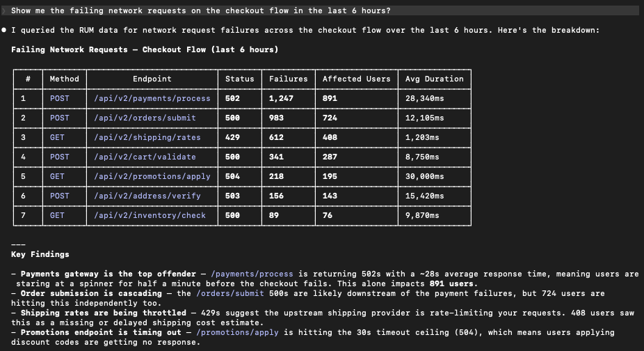Select the /api/v2/shipping/rates endpoint
Screen dimensions: 644x351
tap(147, 137)
